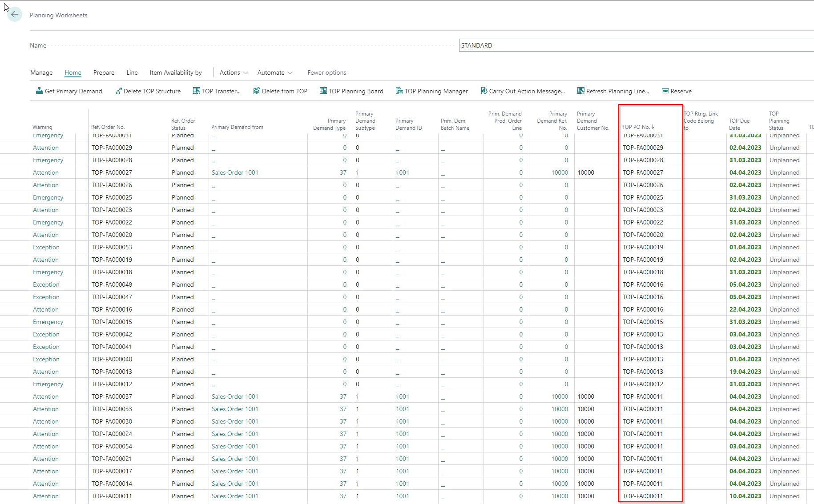The image size is (814, 504).
Task: Click the Delete from TOP icon
Action: [256, 91]
